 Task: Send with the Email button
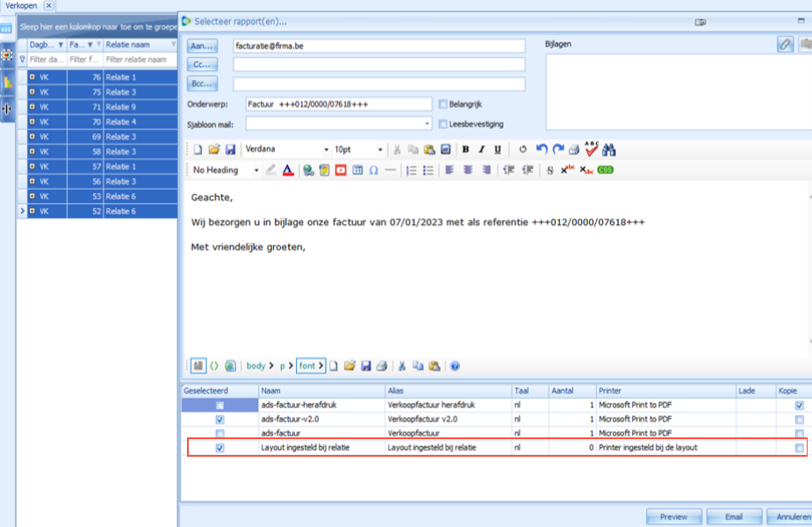pyautogui.click(x=734, y=517)
